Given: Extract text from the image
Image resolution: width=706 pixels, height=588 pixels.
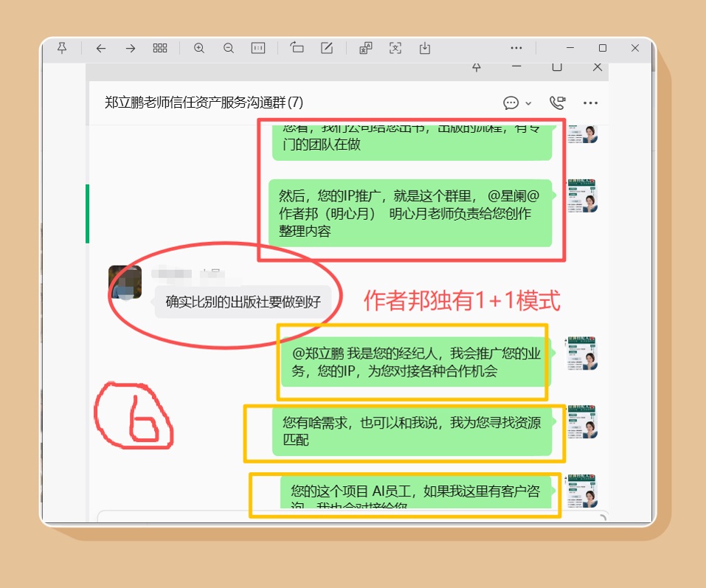Looking at the screenshot, I should 395,48.
